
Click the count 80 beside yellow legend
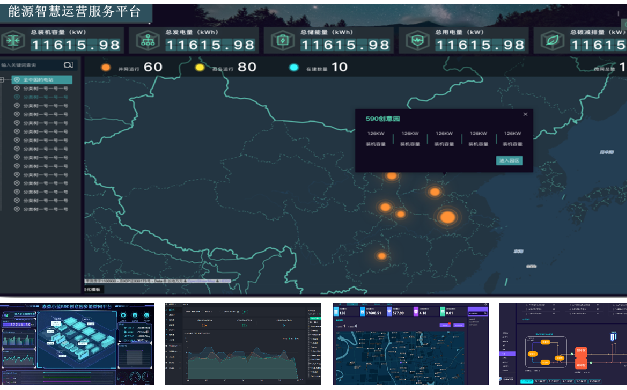click(x=247, y=67)
